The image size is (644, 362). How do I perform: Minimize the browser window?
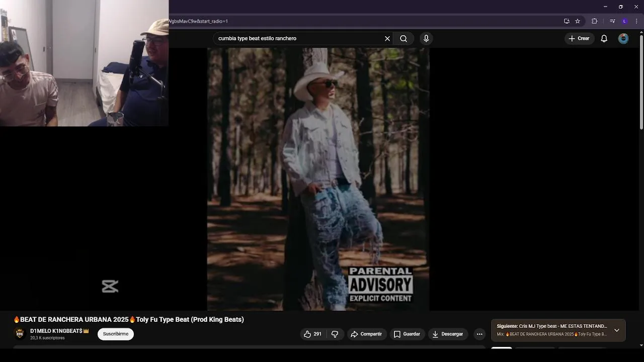(x=605, y=7)
